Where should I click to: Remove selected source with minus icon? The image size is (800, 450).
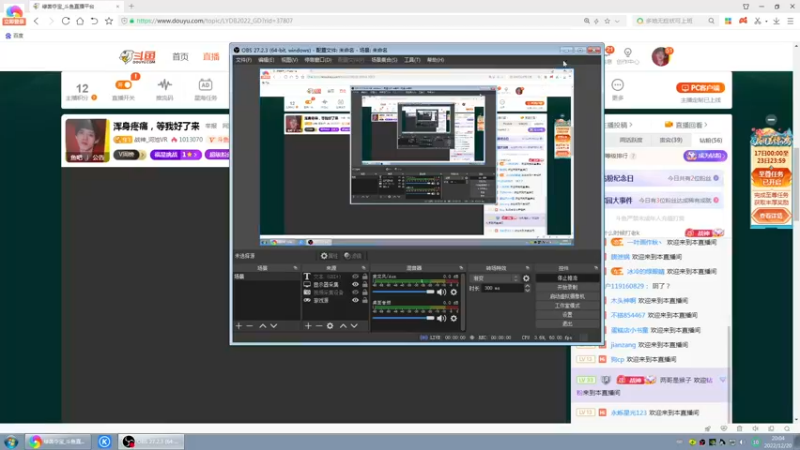pos(319,326)
